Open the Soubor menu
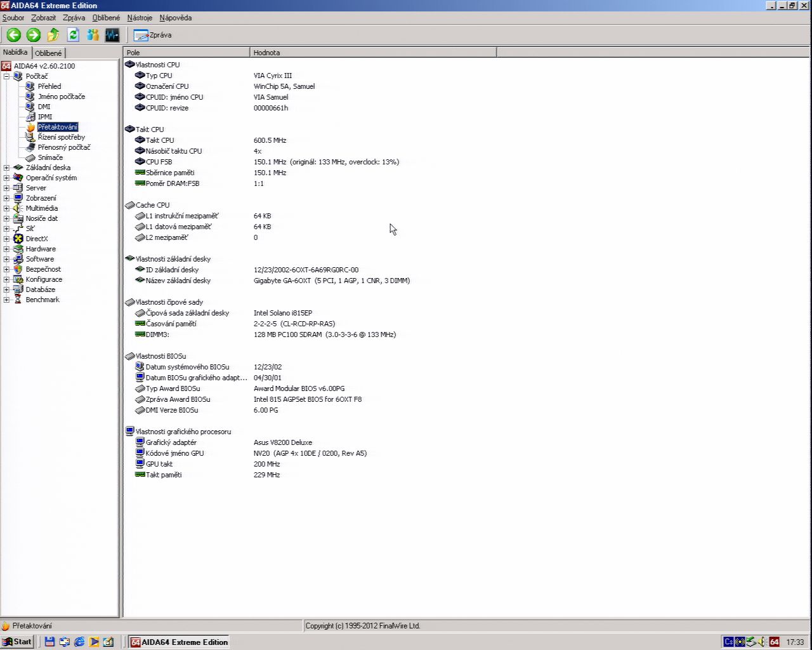Viewport: 812px width, 650px height. 13,18
